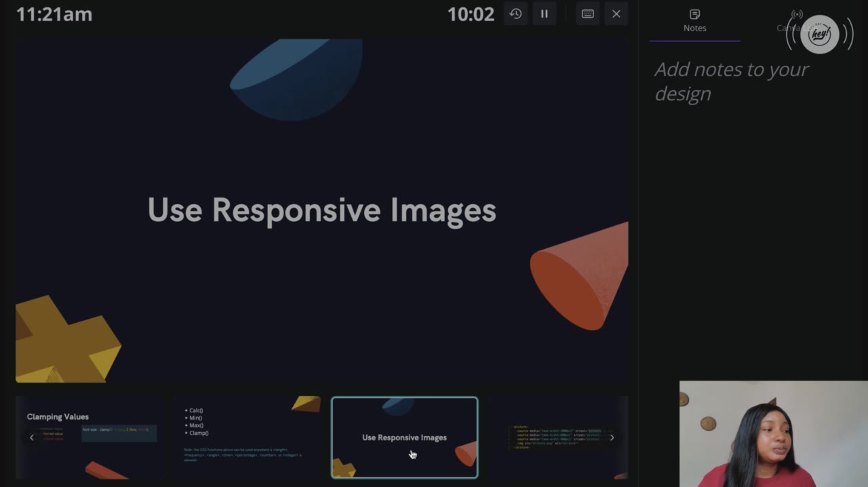Viewport: 868px width, 487px height.
Task: Go to previous slide thumbnails arrow
Action: pyautogui.click(x=31, y=437)
